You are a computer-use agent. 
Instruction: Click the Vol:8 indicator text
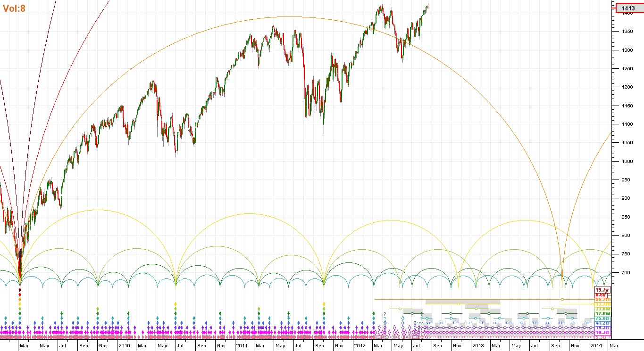[x=14, y=8]
